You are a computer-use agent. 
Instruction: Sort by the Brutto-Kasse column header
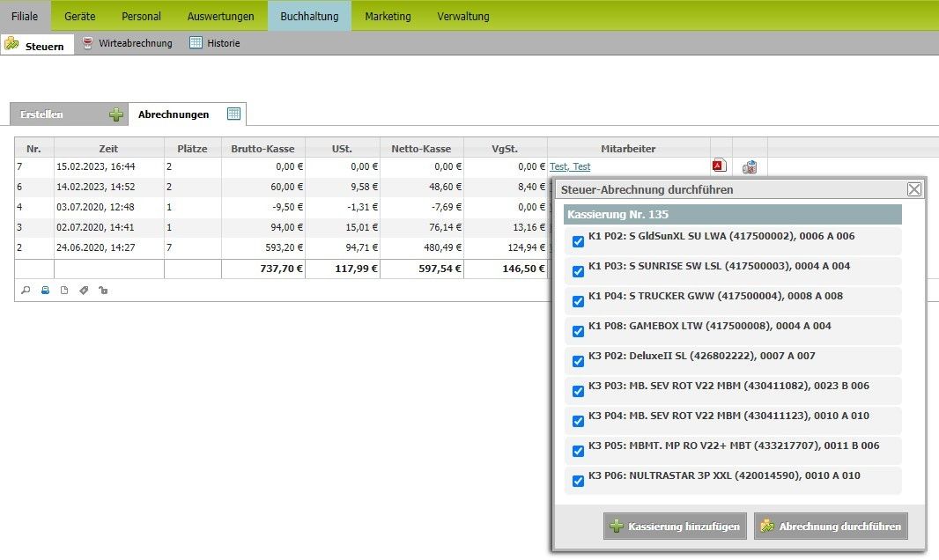pos(262,149)
